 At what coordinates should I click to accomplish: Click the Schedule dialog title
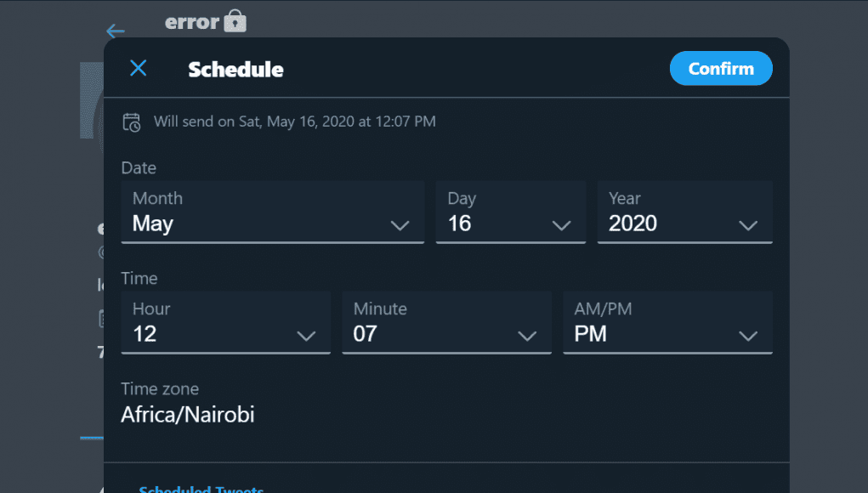click(235, 70)
